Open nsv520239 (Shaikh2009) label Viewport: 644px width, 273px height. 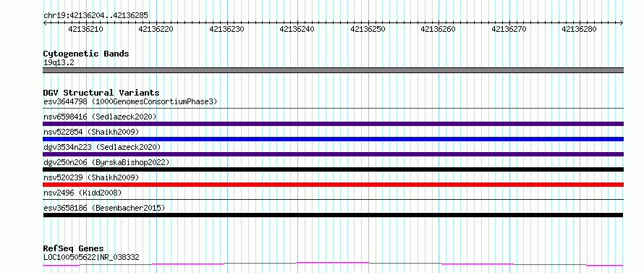[91, 177]
